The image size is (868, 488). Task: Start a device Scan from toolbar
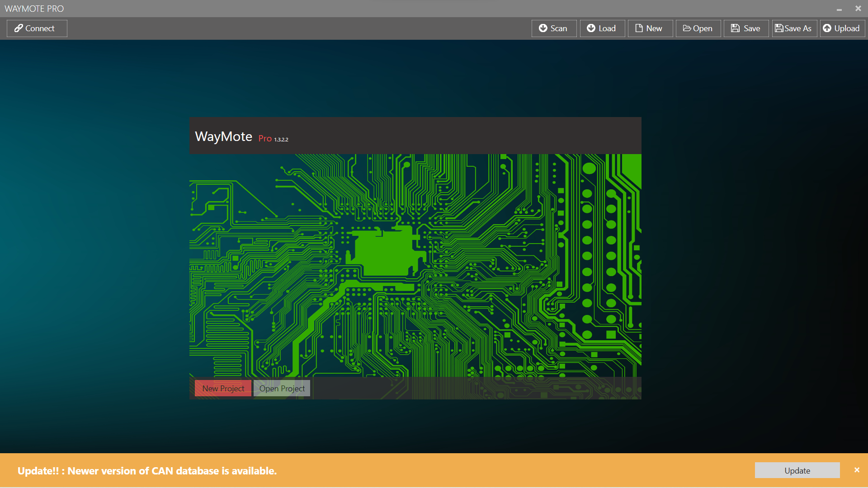pos(554,28)
